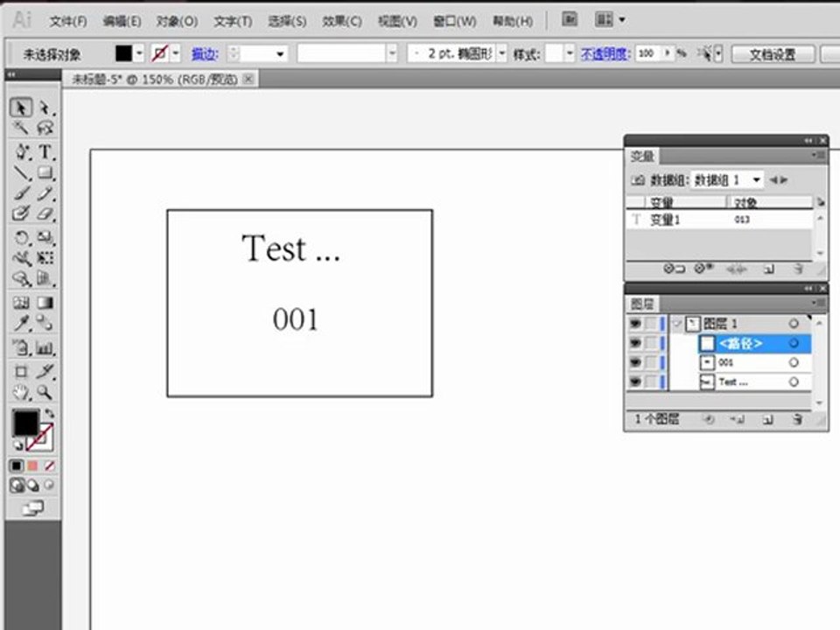
Task: Open the 效果(C) menu
Action: point(342,21)
